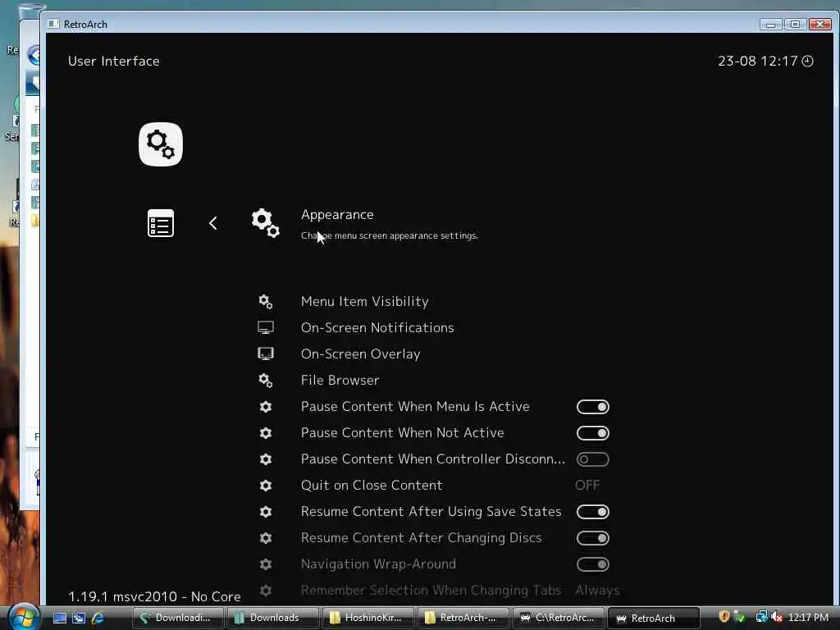Toggle Resume Content After Using Save States
Viewport: 840px width, 630px height.
593,512
